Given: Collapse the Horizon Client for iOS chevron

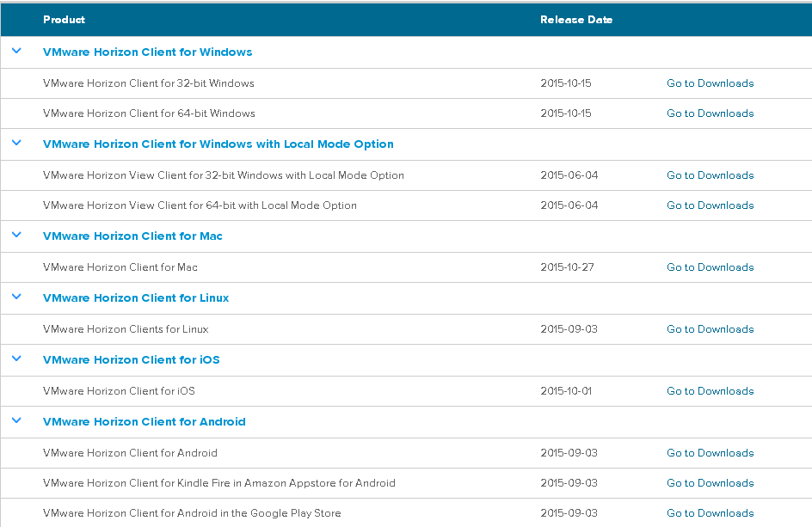Looking at the screenshot, I should [x=16, y=358].
